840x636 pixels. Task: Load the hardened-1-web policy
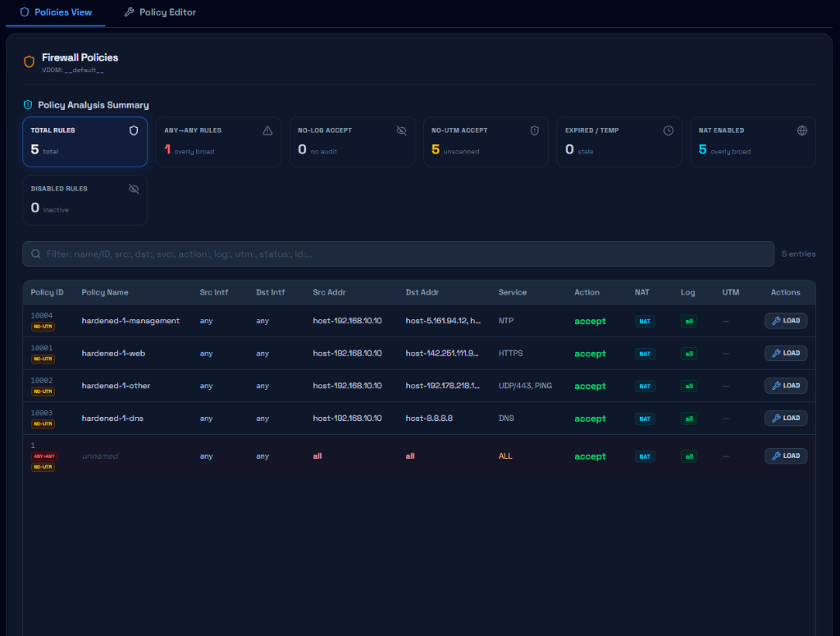click(x=786, y=353)
